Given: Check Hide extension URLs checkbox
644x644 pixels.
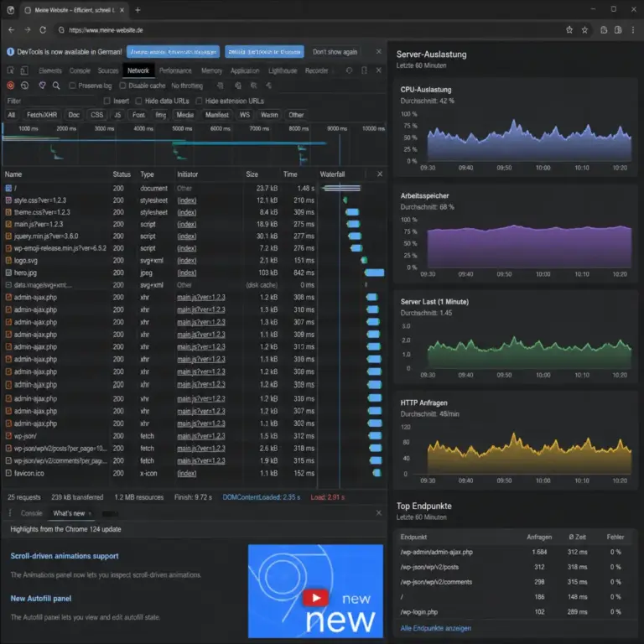Looking at the screenshot, I should 200,101.
